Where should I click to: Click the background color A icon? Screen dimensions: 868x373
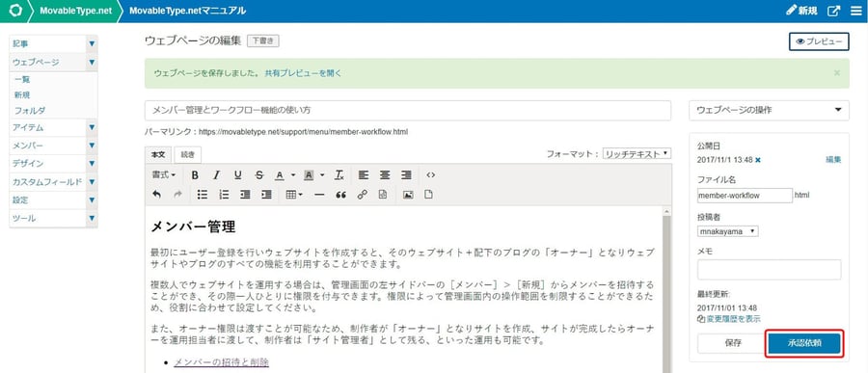pyautogui.click(x=309, y=174)
